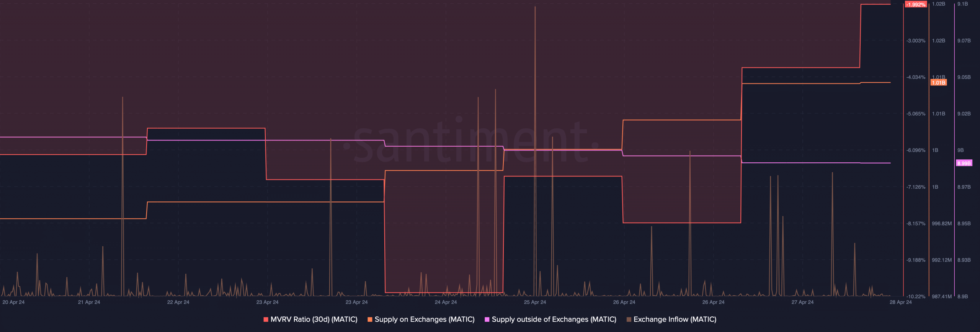The image size is (980, 332).
Task: Click the "-5.065%" axis label
Action: click(916, 114)
